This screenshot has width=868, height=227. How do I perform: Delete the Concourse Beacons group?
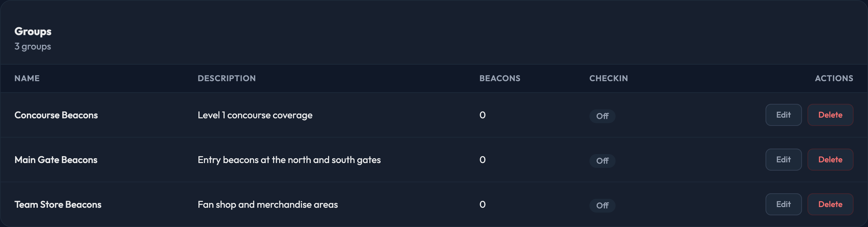pyautogui.click(x=830, y=115)
